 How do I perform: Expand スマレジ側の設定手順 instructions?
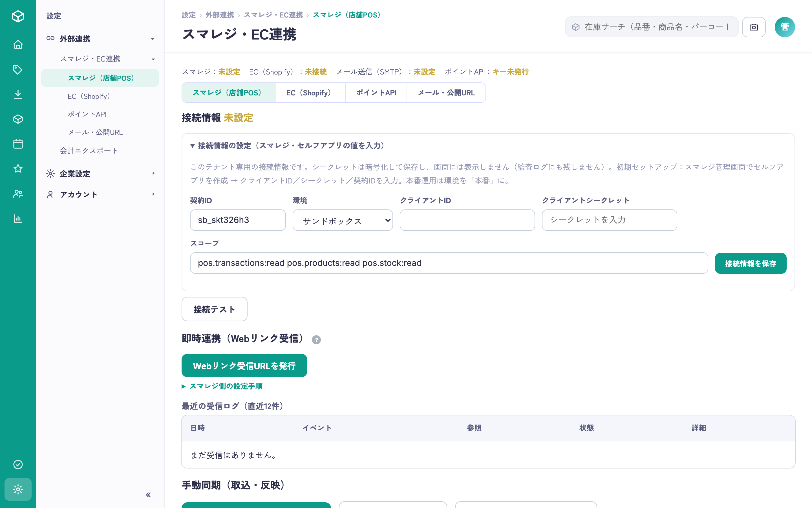pos(222,386)
